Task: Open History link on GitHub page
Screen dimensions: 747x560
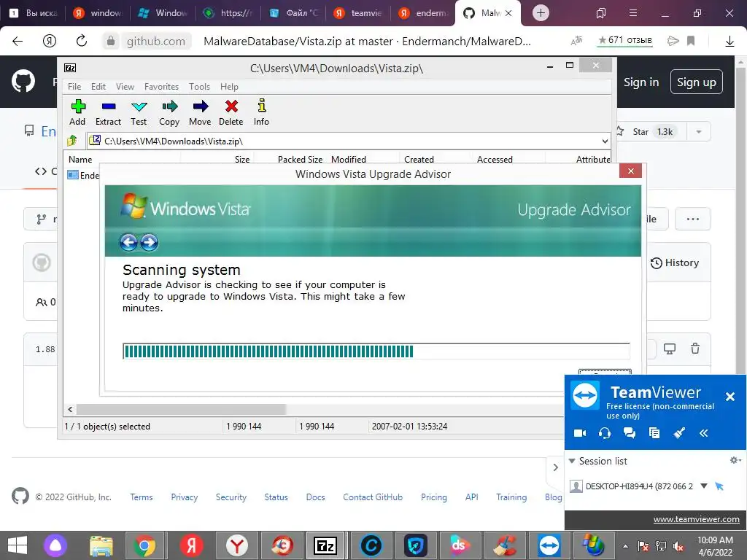Action: coord(675,262)
